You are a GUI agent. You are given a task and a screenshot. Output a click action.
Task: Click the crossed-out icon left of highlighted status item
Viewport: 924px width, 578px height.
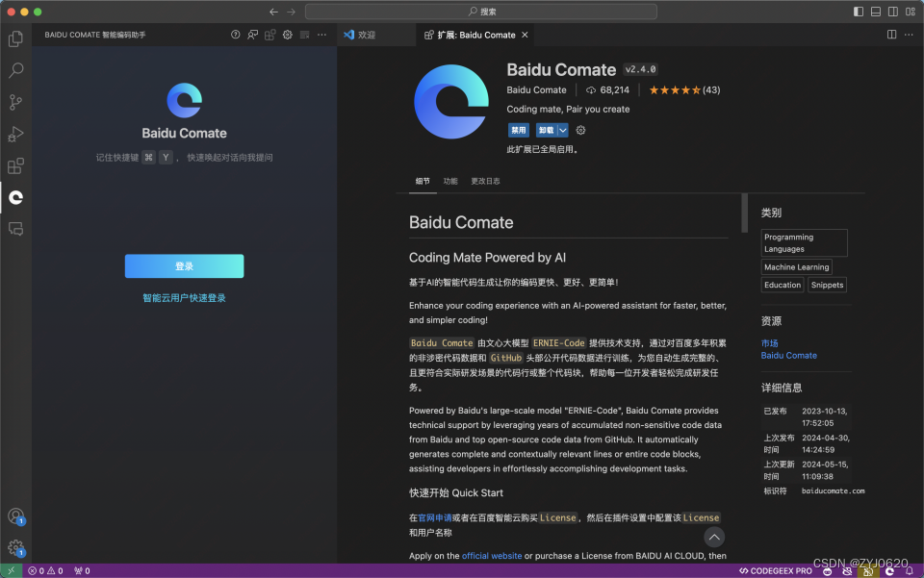(847, 571)
